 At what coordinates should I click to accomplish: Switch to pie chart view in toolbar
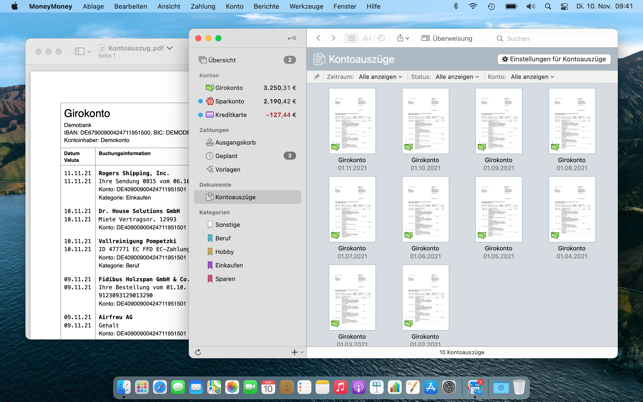click(381, 38)
